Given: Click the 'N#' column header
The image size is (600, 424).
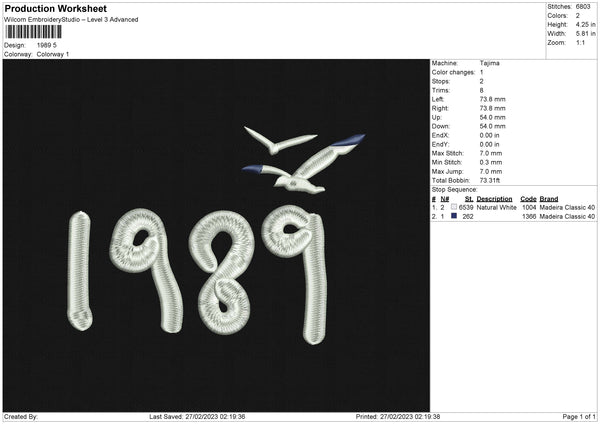Looking at the screenshot, I should coord(445,199).
